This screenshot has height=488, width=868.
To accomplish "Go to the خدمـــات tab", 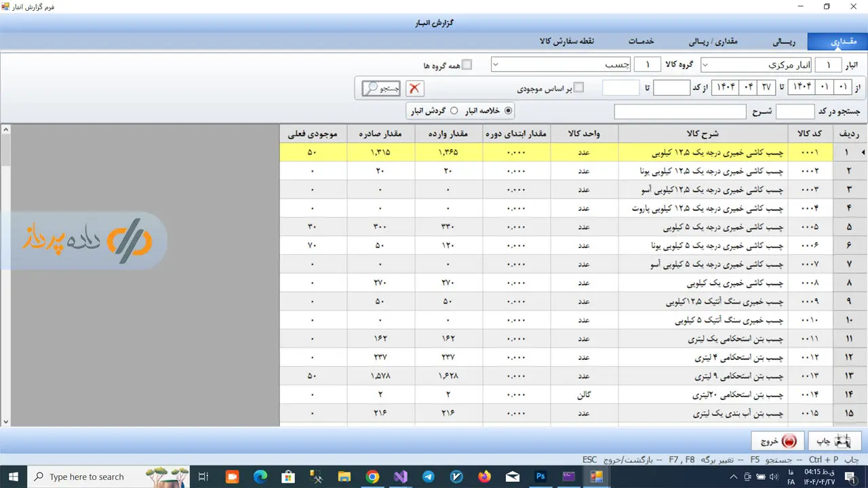I will [641, 41].
